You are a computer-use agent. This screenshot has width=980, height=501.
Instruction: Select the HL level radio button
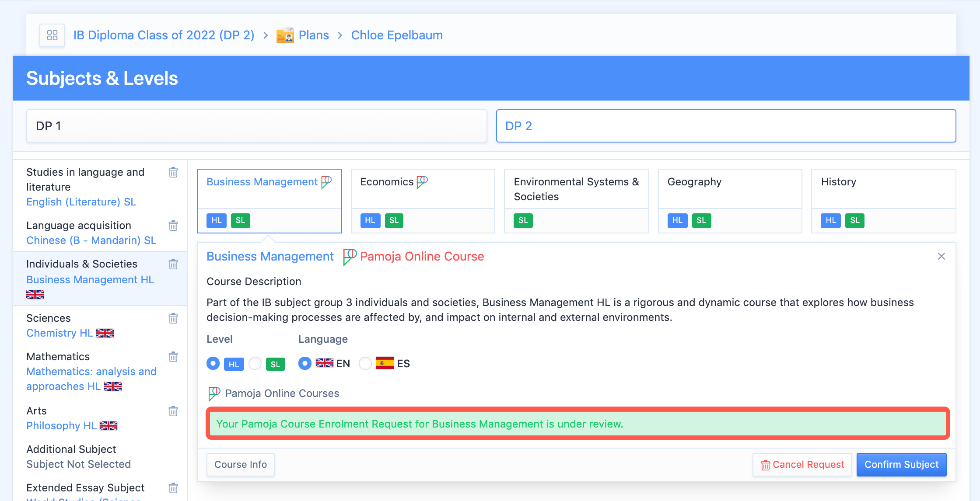tap(213, 364)
